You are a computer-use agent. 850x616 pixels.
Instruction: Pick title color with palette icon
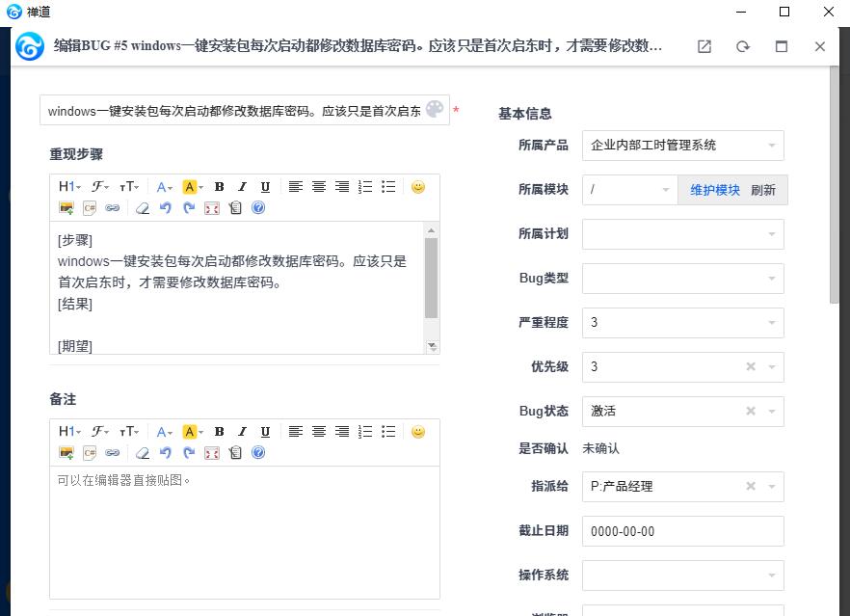(435, 110)
